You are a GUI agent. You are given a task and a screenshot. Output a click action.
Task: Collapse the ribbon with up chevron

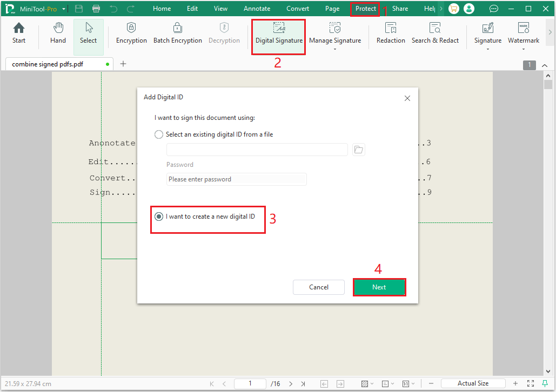click(x=545, y=65)
